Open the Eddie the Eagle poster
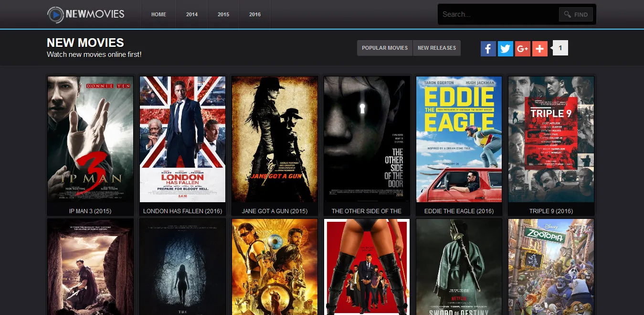644x315 pixels. tap(459, 140)
